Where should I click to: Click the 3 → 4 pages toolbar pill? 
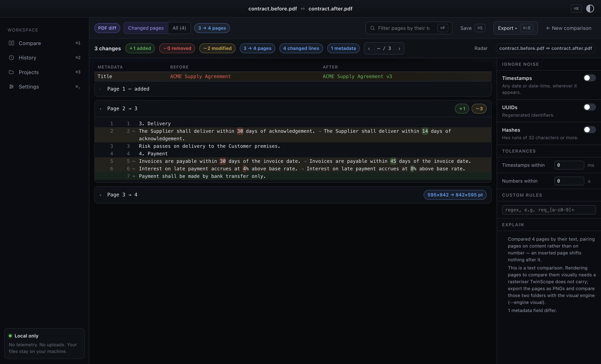[212, 28]
